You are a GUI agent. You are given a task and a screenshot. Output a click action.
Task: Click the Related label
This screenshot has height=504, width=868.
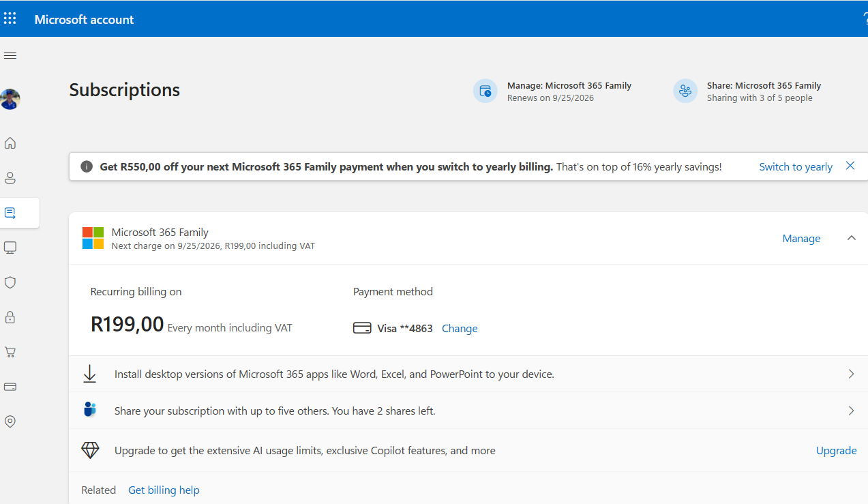pos(99,490)
